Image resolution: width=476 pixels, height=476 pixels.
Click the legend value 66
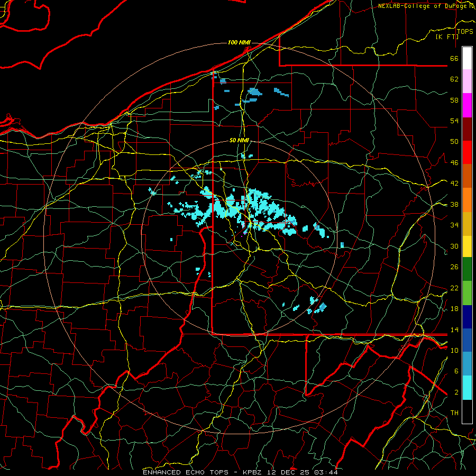click(x=454, y=58)
